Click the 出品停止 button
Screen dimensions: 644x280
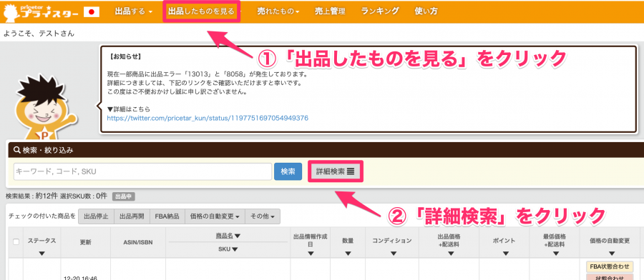coord(96,216)
